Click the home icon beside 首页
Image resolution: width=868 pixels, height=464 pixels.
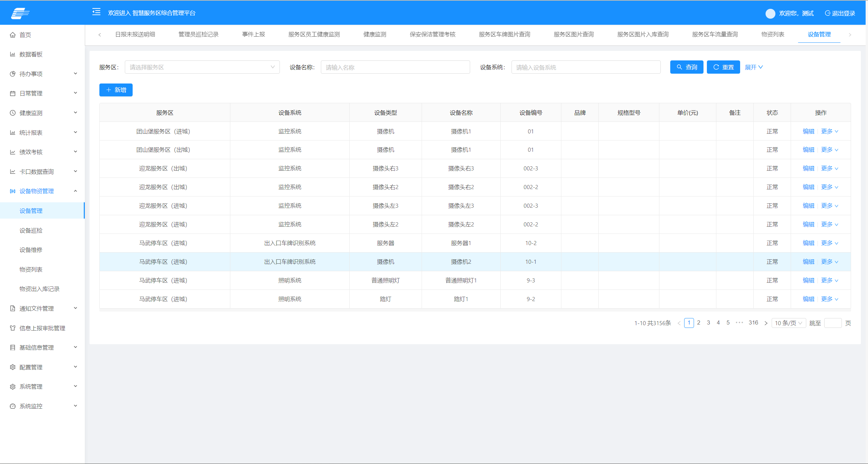pos(13,35)
